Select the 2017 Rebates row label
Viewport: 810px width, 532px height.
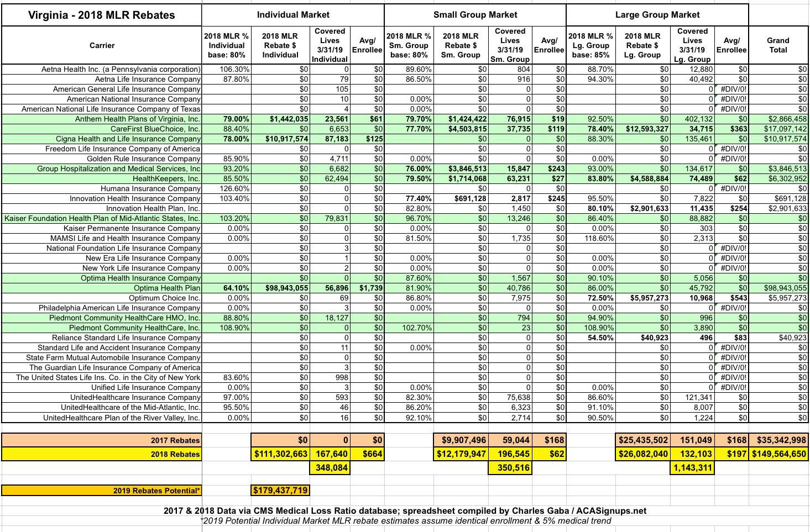[x=102, y=440]
